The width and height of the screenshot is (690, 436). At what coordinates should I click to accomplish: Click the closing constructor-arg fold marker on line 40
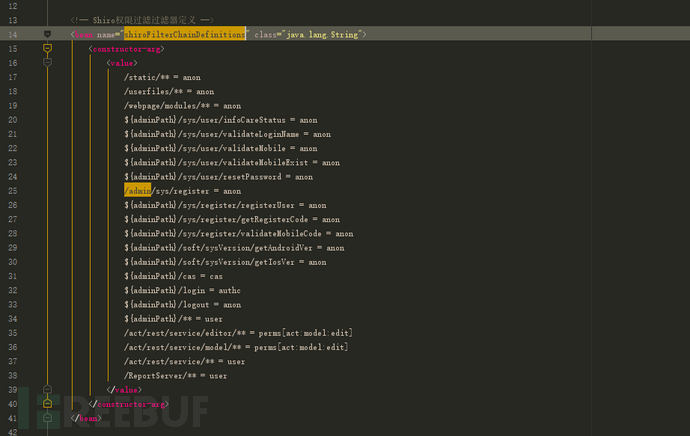pos(48,403)
